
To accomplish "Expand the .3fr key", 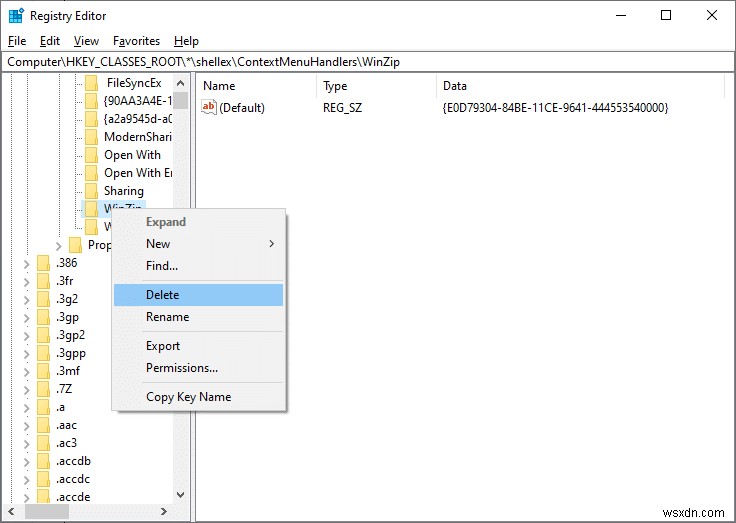I will coord(27,282).
